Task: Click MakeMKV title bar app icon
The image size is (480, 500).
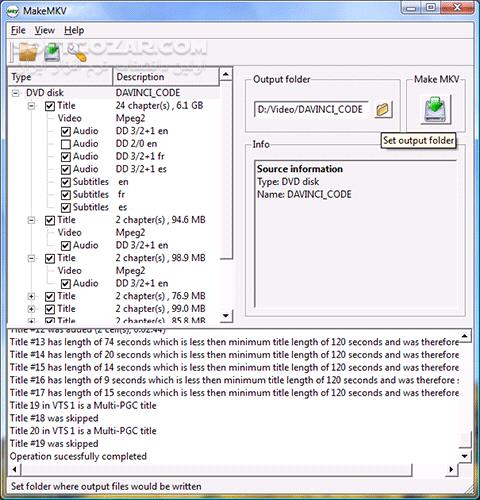Action: pyautogui.click(x=13, y=11)
